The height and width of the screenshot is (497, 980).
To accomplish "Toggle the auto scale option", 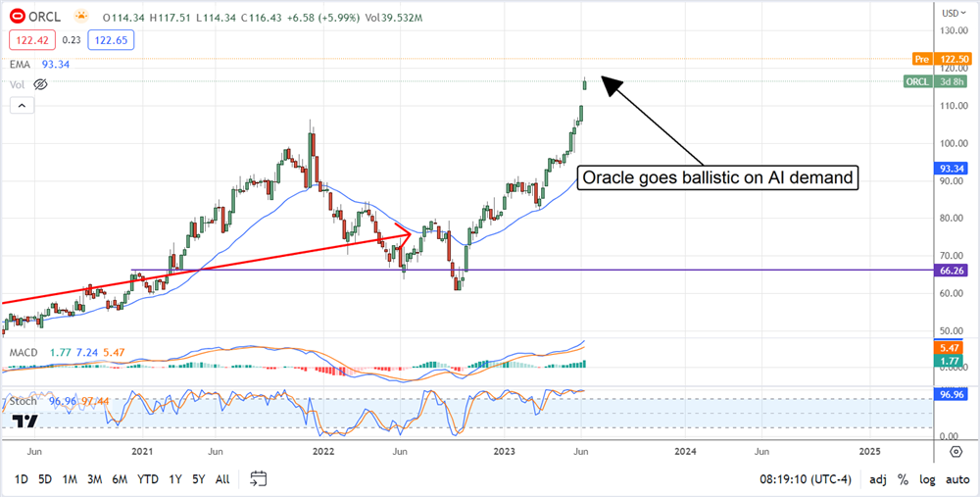I will [x=955, y=479].
